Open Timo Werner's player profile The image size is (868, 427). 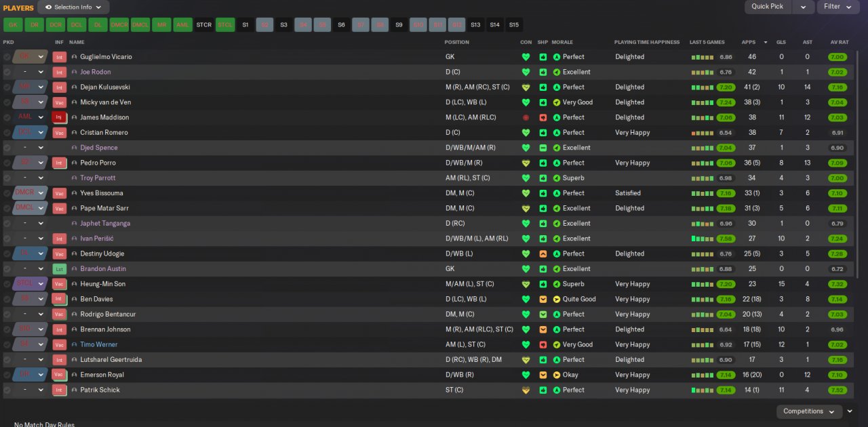pyautogui.click(x=99, y=344)
